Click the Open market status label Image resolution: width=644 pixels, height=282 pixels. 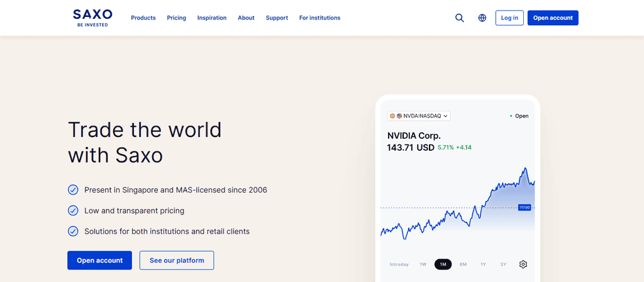click(x=521, y=116)
